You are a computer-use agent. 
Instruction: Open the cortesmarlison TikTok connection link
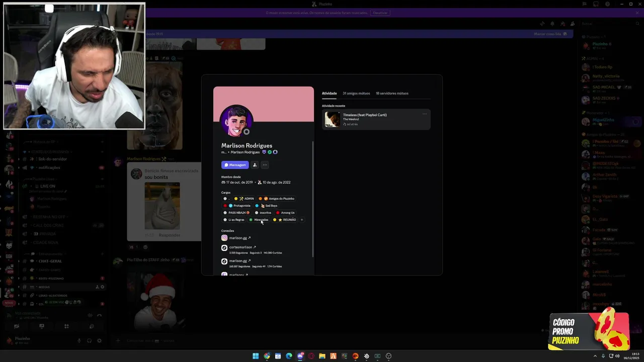pos(243,247)
